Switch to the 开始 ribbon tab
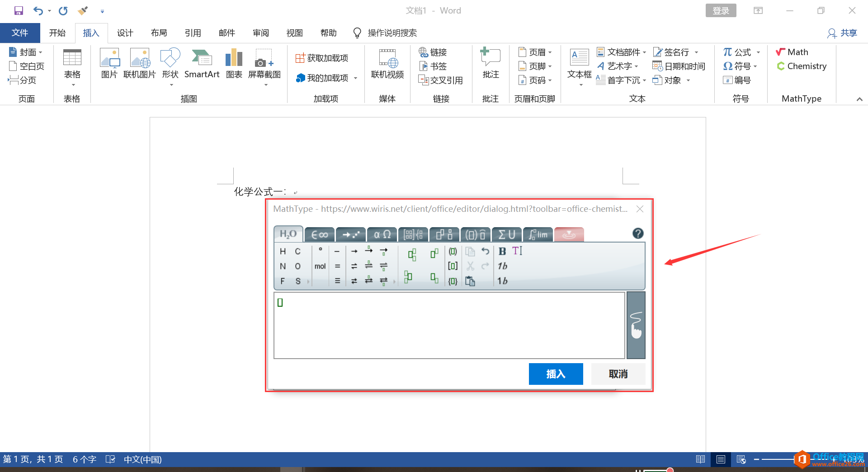 [x=57, y=33]
